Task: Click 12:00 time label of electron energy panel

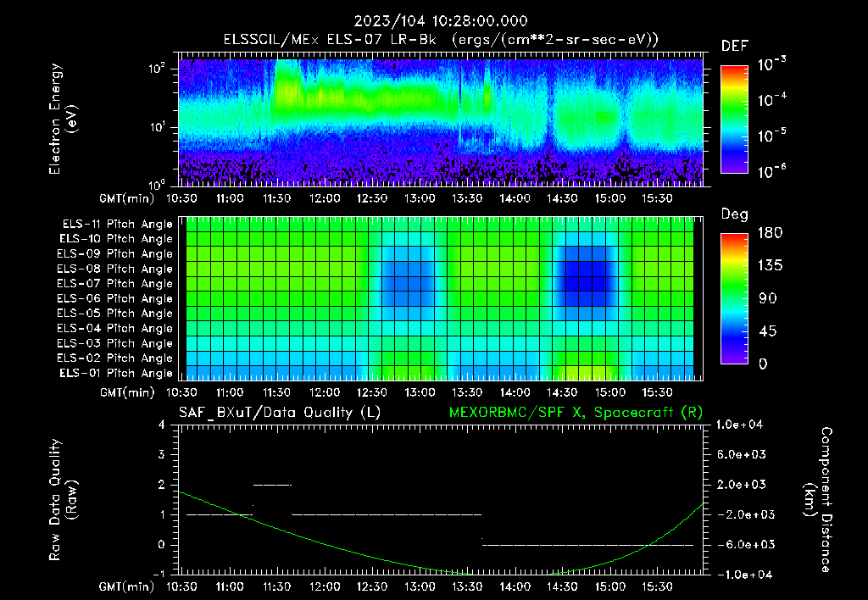Action: tap(325, 198)
